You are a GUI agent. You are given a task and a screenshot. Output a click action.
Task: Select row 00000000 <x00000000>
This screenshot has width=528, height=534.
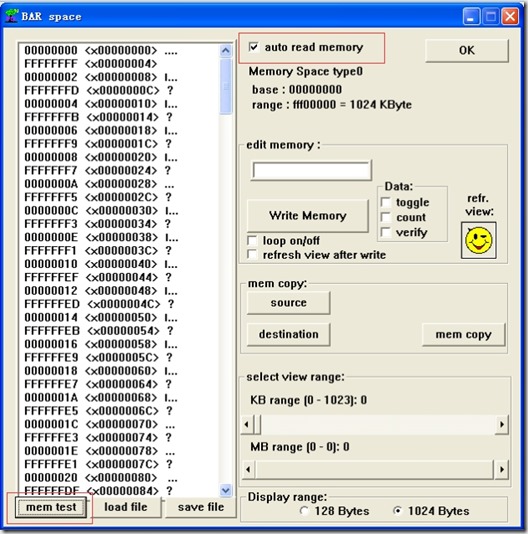pyautogui.click(x=119, y=50)
